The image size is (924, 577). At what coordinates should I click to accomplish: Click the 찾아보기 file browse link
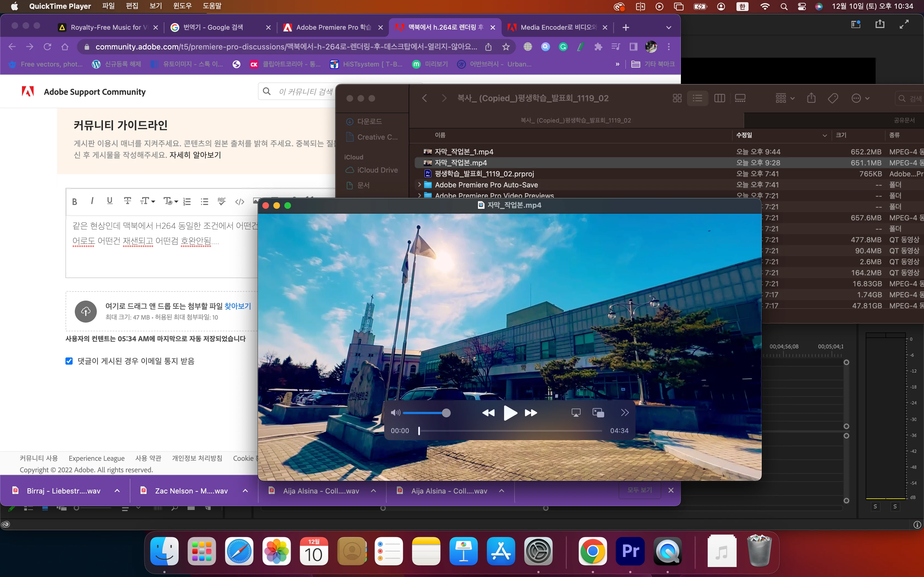point(238,306)
